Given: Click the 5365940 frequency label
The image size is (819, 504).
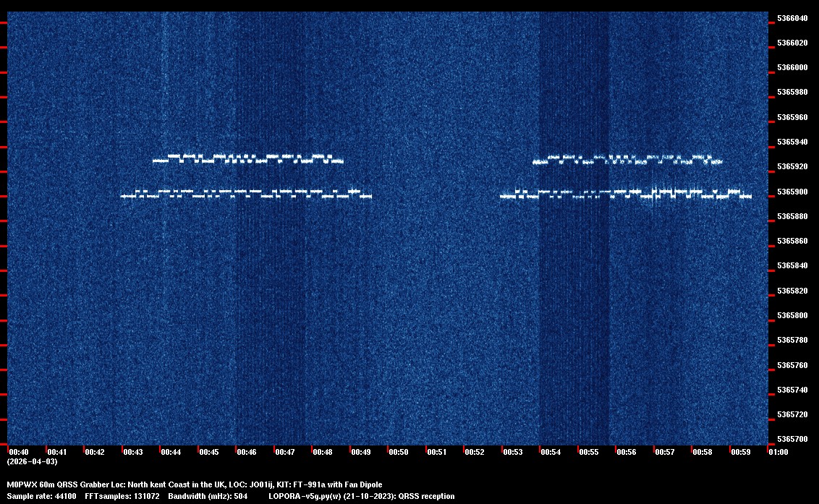Looking at the screenshot, I should [792, 142].
